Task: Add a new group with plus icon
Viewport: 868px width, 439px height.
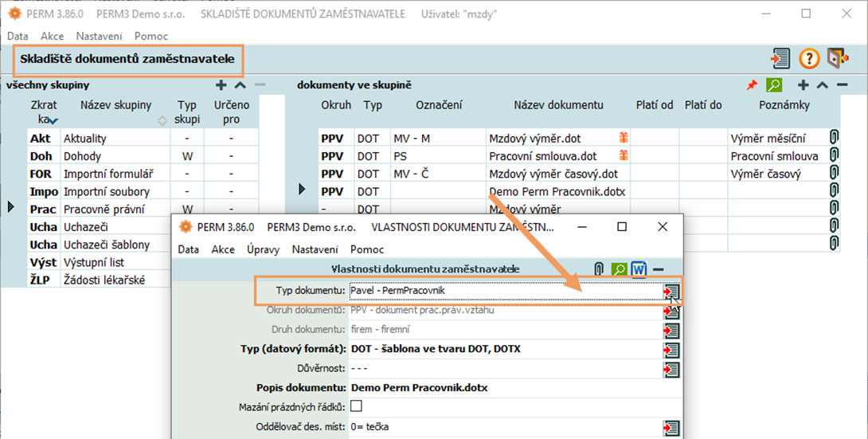Action: coord(221,84)
